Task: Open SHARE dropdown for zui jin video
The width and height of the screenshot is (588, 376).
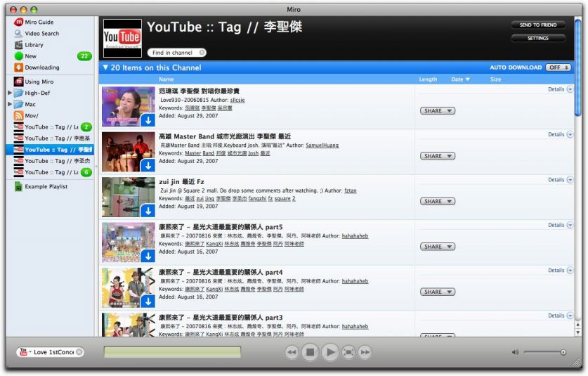Action: (438, 202)
